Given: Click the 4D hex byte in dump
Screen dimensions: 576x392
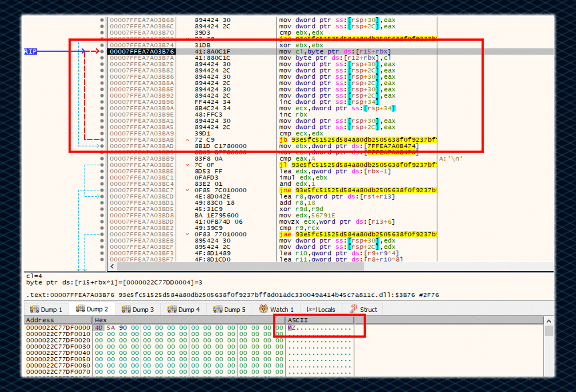Looking at the screenshot, I should point(99,328).
